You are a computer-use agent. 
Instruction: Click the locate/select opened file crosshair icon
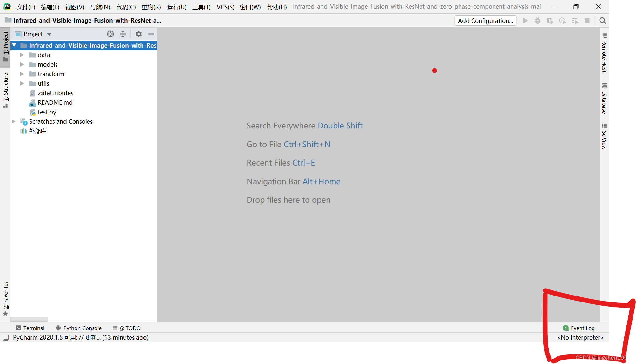coord(110,34)
